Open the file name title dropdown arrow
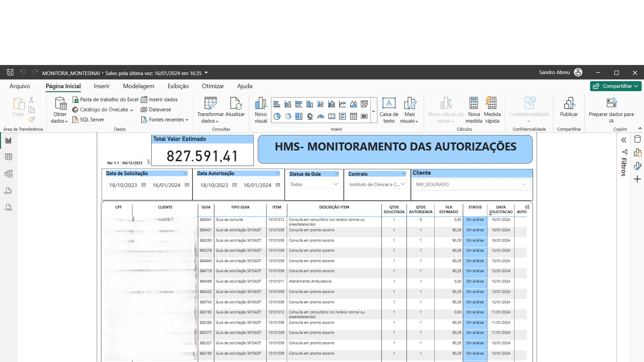The height and width of the screenshot is (362, 644). click(206, 73)
